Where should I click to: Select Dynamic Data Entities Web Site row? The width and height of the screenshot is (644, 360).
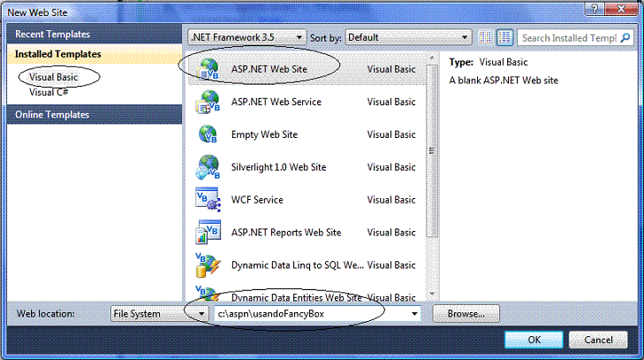[x=307, y=295]
